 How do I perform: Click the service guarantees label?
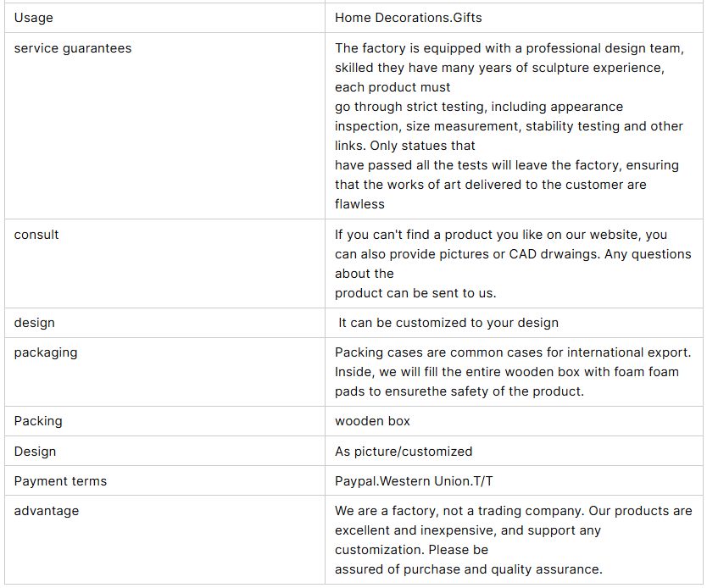pos(73,48)
